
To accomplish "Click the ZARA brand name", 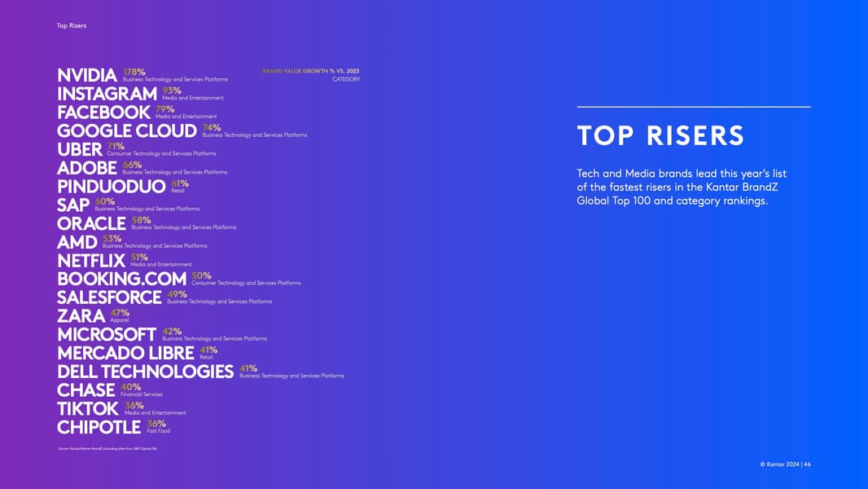I will [x=81, y=316].
